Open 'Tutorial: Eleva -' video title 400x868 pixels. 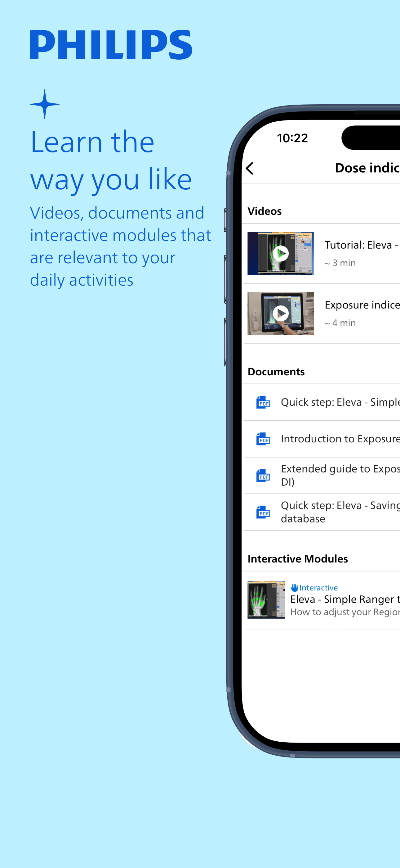(x=362, y=245)
